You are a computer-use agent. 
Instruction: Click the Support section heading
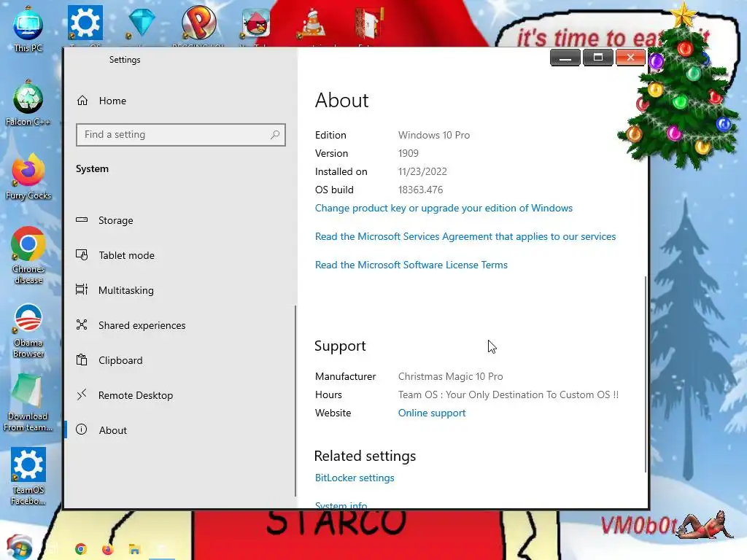(x=340, y=346)
